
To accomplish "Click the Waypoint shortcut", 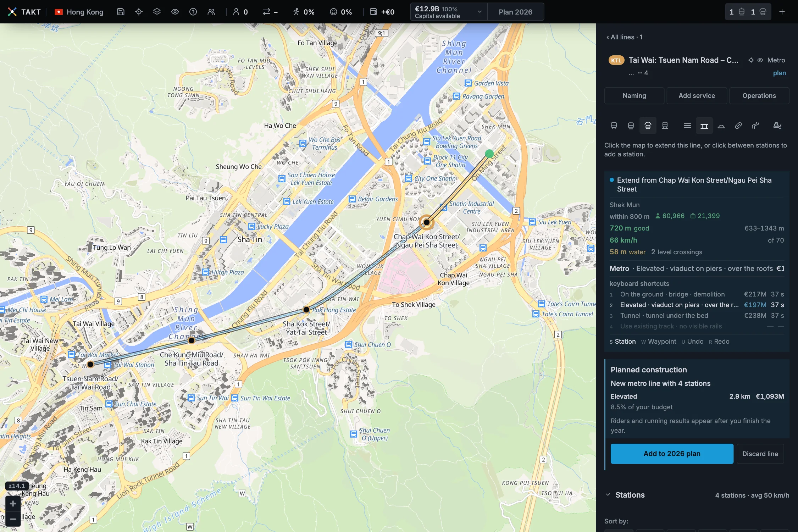I will (659, 342).
